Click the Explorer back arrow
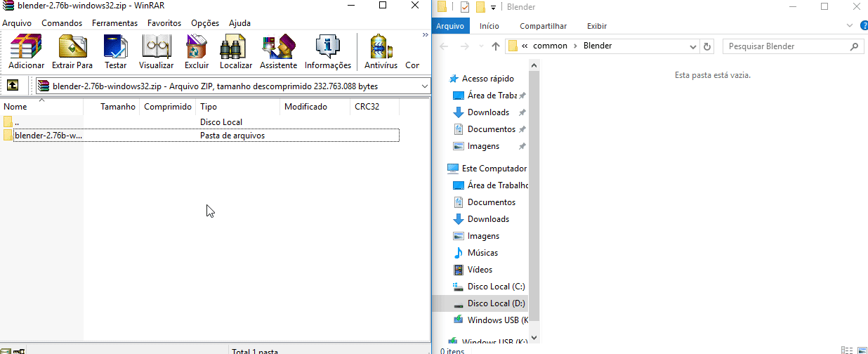Viewport: 868px width, 354px height. (x=443, y=46)
